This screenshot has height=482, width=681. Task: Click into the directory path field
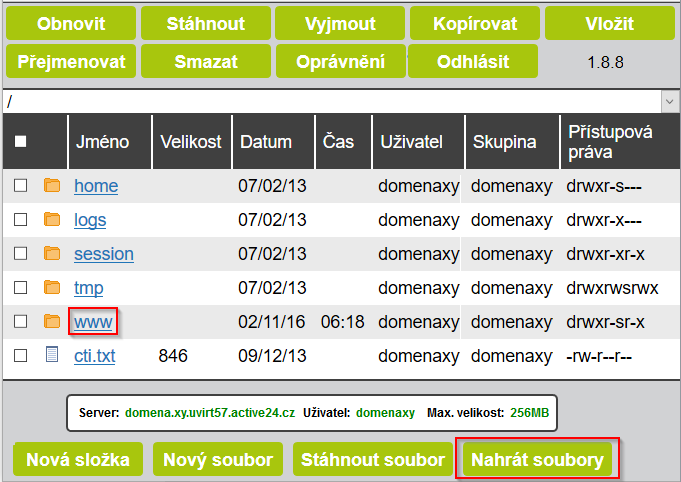coord(330,102)
